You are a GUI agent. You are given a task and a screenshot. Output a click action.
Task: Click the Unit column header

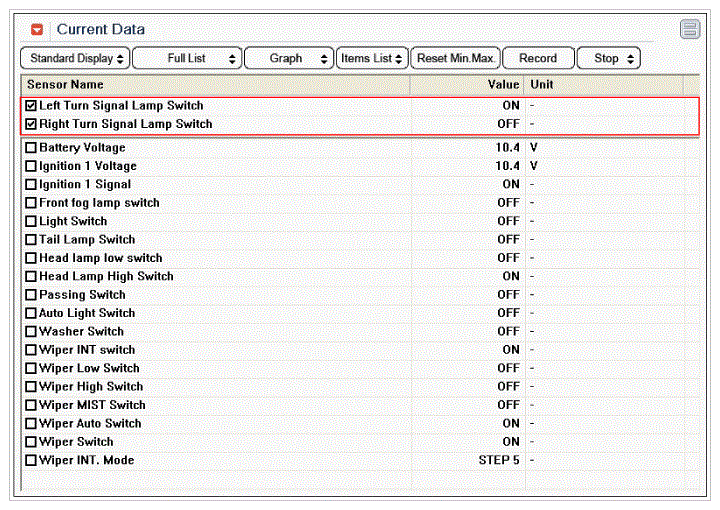541,85
